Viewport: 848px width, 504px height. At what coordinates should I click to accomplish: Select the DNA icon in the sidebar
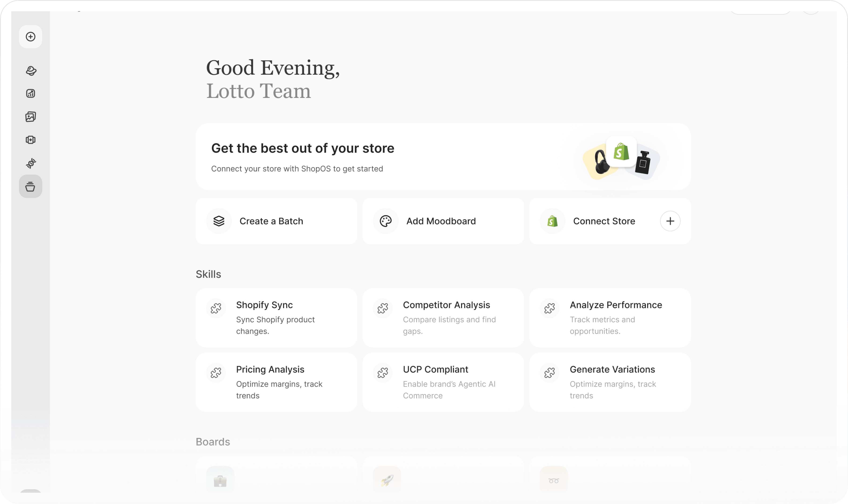[30, 163]
